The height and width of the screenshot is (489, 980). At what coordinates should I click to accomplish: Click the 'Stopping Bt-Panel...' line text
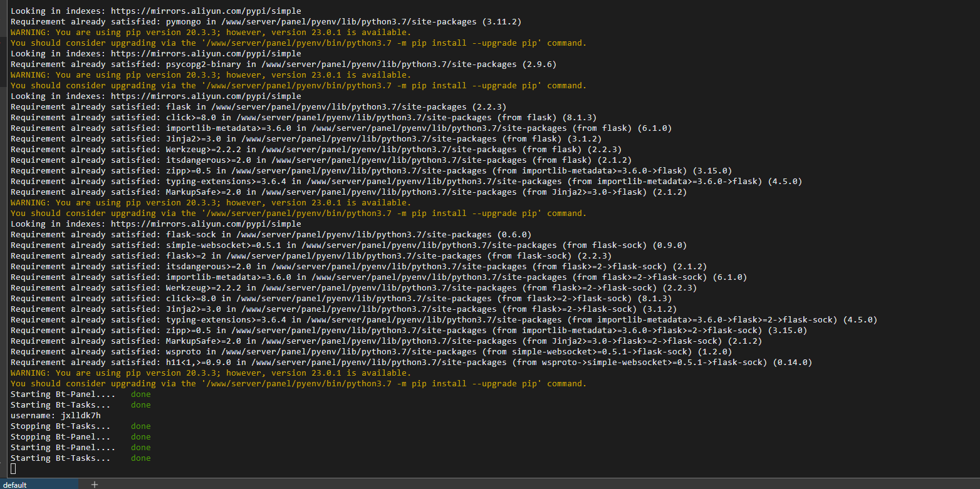(x=60, y=436)
